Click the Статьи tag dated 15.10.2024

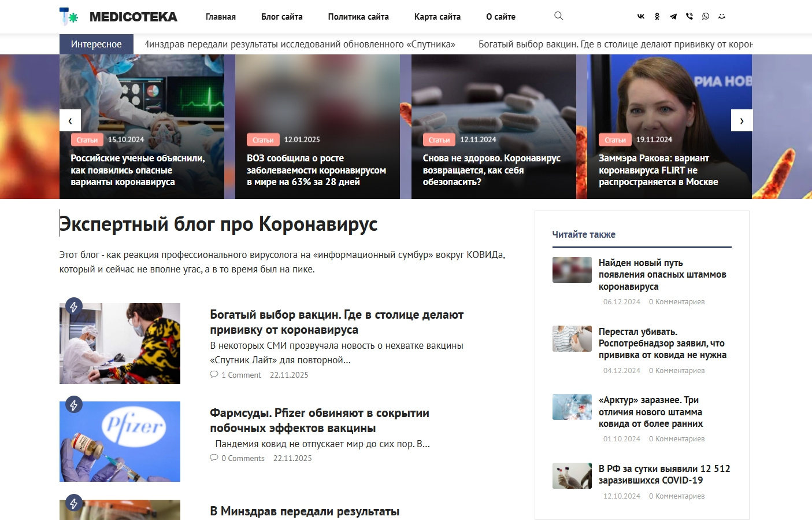click(87, 140)
